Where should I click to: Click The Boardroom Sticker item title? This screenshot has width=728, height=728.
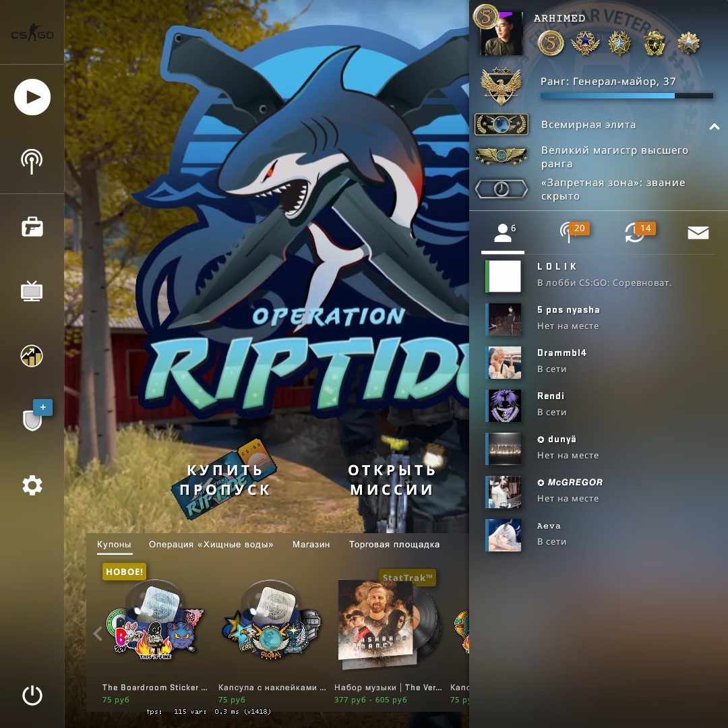pos(154,687)
